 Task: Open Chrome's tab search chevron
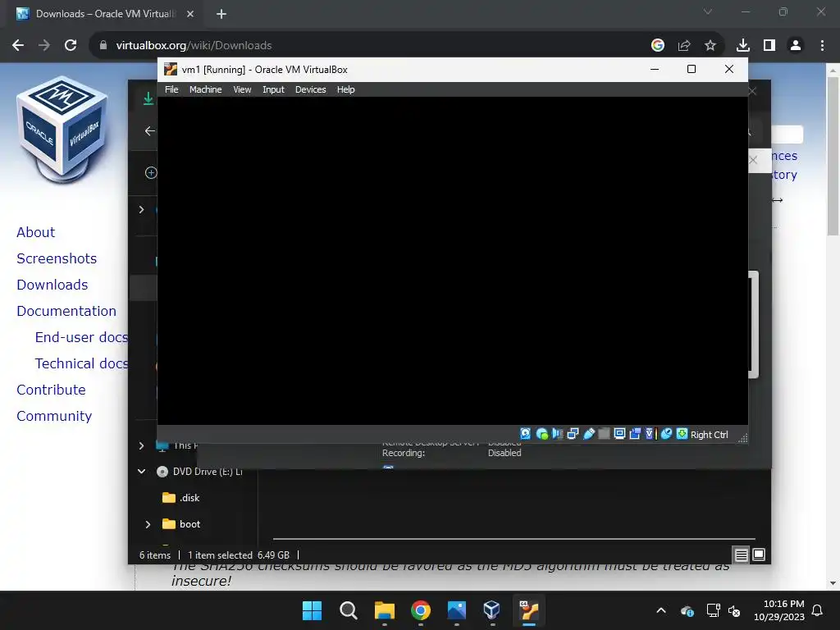[x=708, y=11]
